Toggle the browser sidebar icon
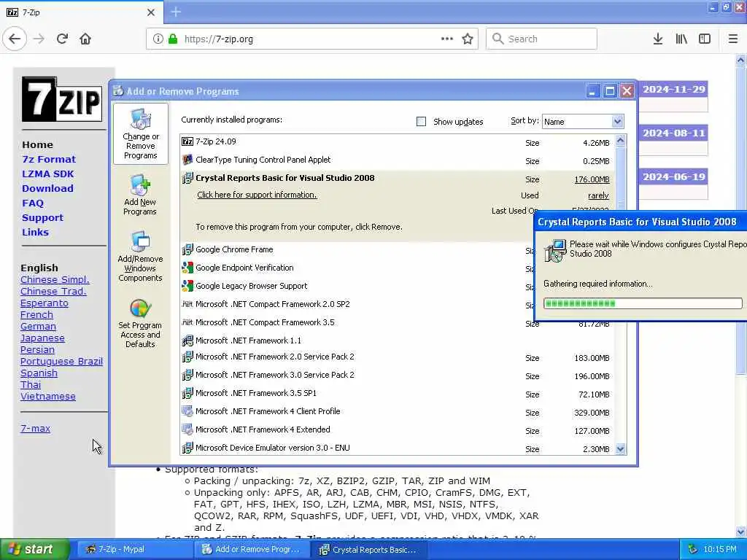This screenshot has width=747, height=560. tap(705, 39)
